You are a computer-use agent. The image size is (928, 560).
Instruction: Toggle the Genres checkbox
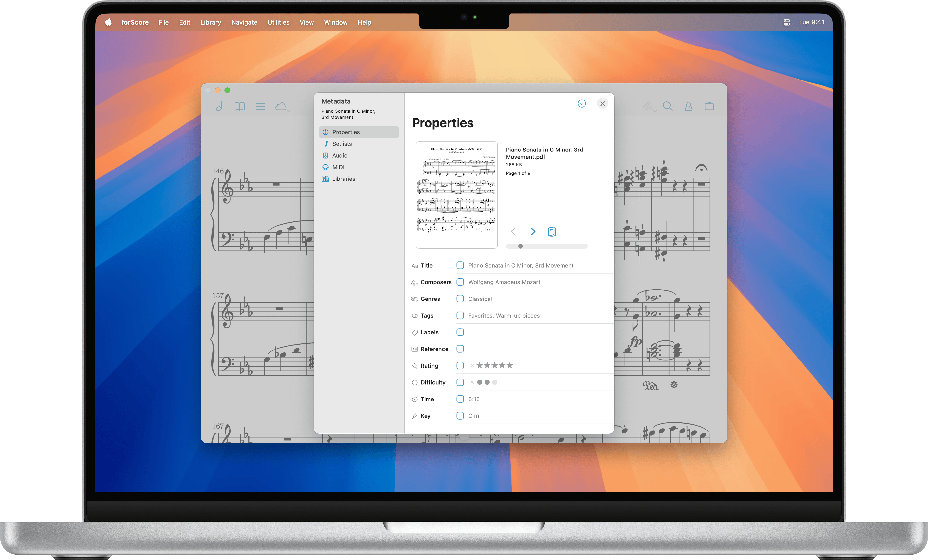(x=460, y=299)
